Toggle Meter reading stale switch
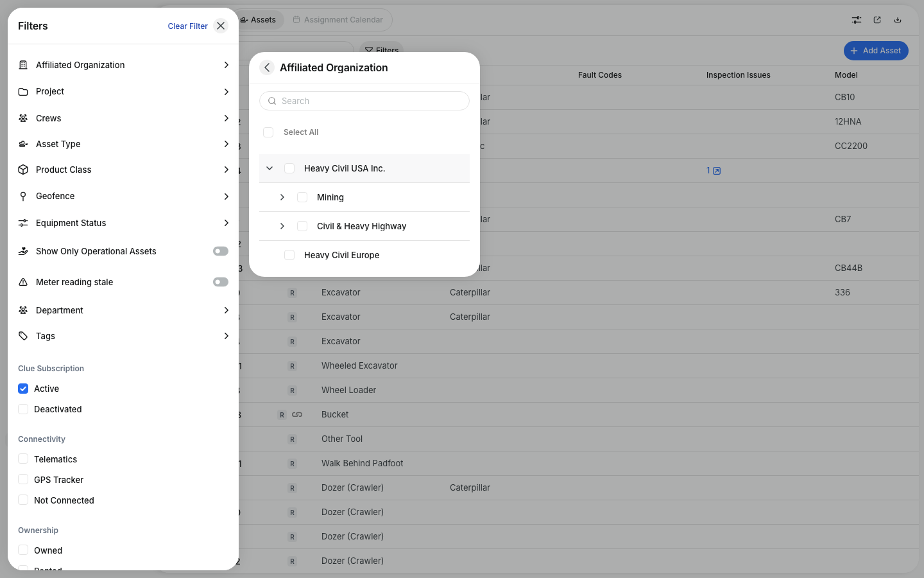This screenshot has width=924, height=578. [x=221, y=282]
